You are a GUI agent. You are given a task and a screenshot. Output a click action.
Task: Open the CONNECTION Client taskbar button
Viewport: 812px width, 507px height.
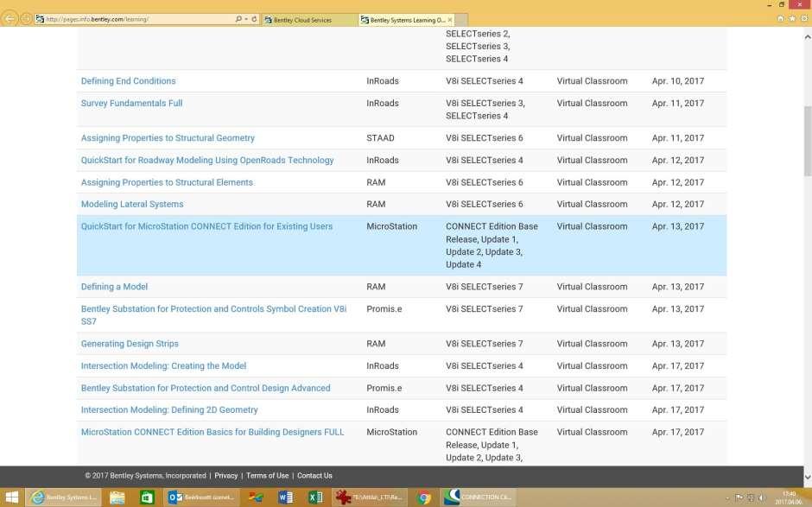[x=479, y=497]
